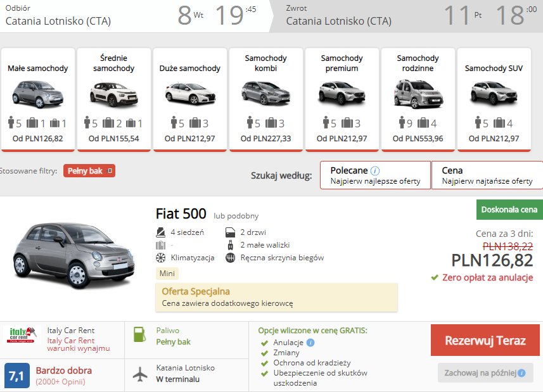Screen dimensions: 543x392
Task: Click the Italy Car Rent logo
Action: 22,334
